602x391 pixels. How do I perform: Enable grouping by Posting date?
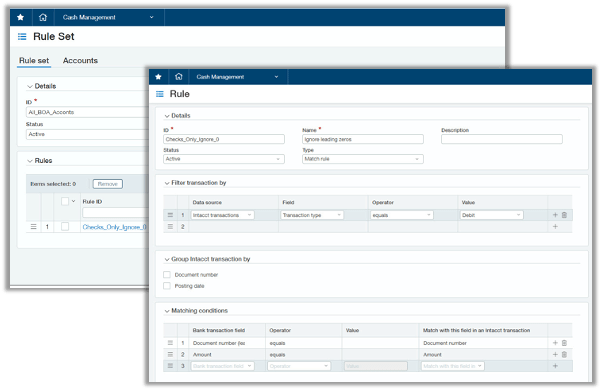point(167,286)
